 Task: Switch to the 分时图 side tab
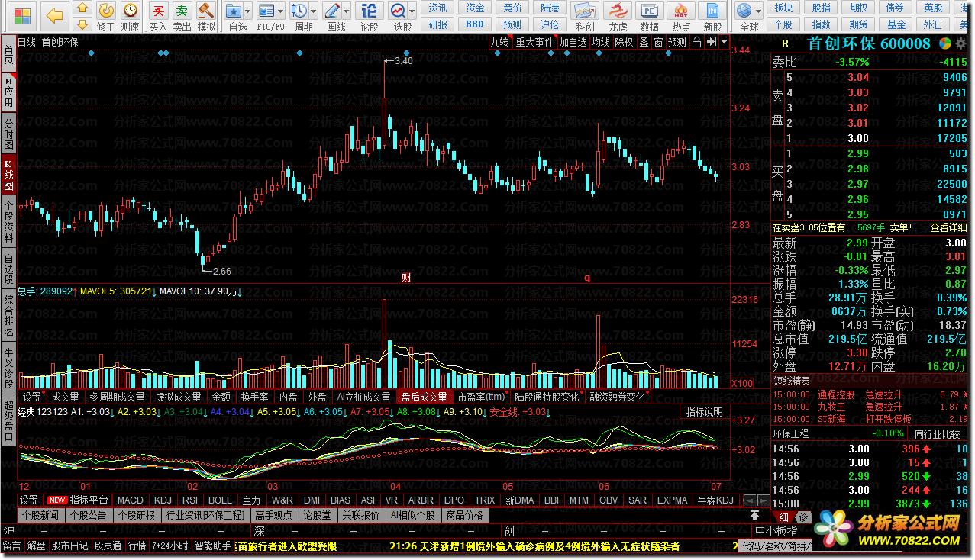8,134
